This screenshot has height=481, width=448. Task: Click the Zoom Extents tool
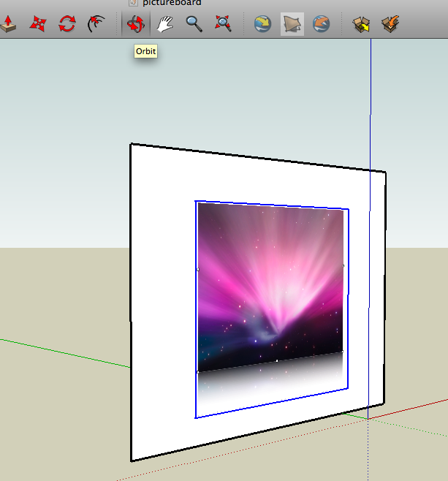223,24
